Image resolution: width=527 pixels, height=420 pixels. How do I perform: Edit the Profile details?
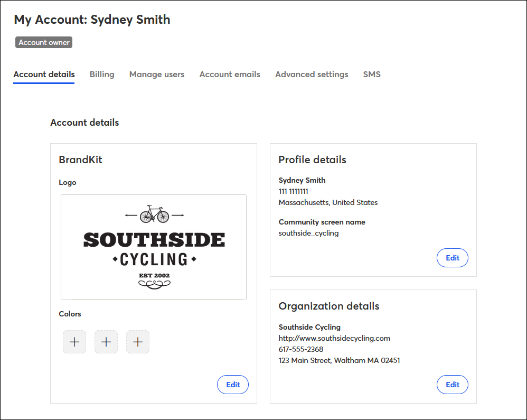(x=452, y=258)
